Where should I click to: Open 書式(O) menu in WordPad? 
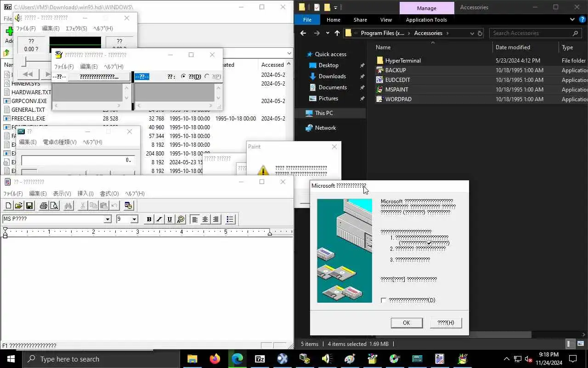coord(109,194)
